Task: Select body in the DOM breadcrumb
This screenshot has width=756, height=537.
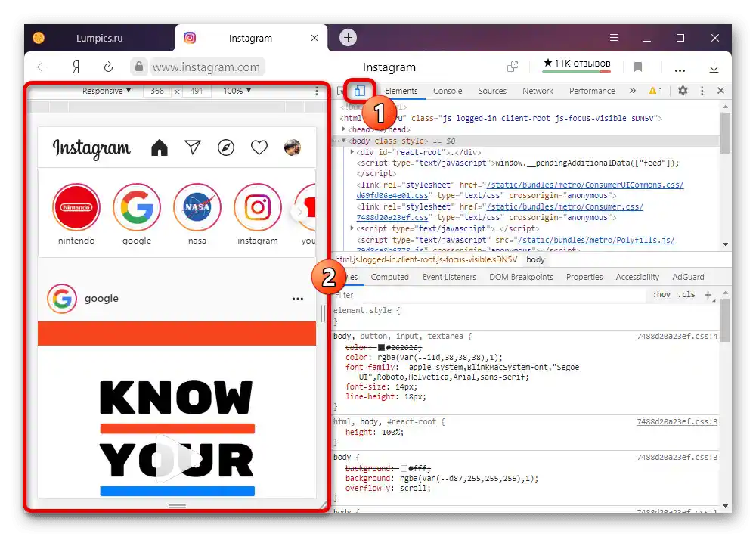Action: tap(535, 259)
